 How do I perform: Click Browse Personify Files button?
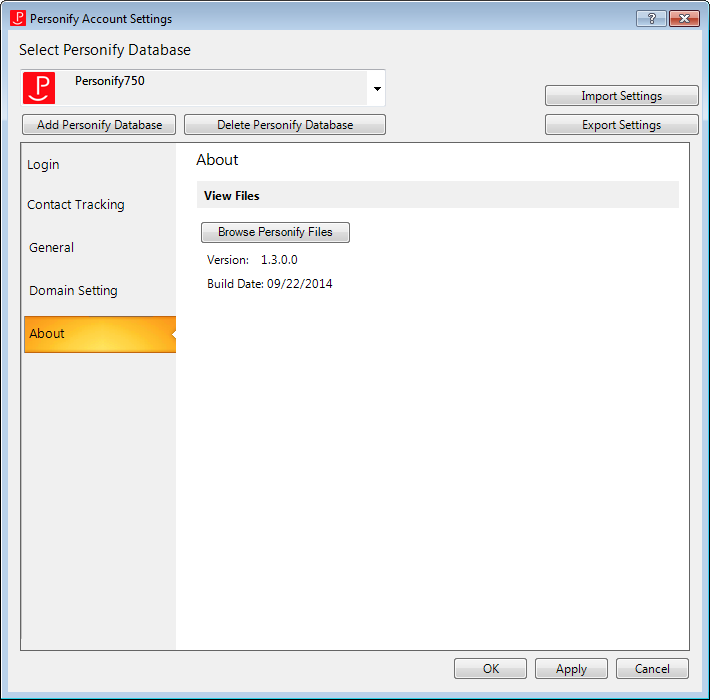[275, 232]
